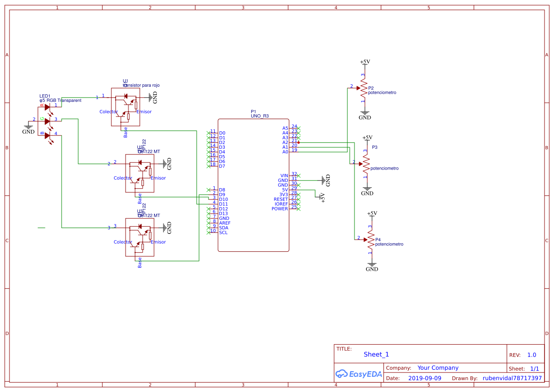This screenshot has width=554, height=392.
Task: Click the date value '2019-09-09'
Action: click(425, 378)
